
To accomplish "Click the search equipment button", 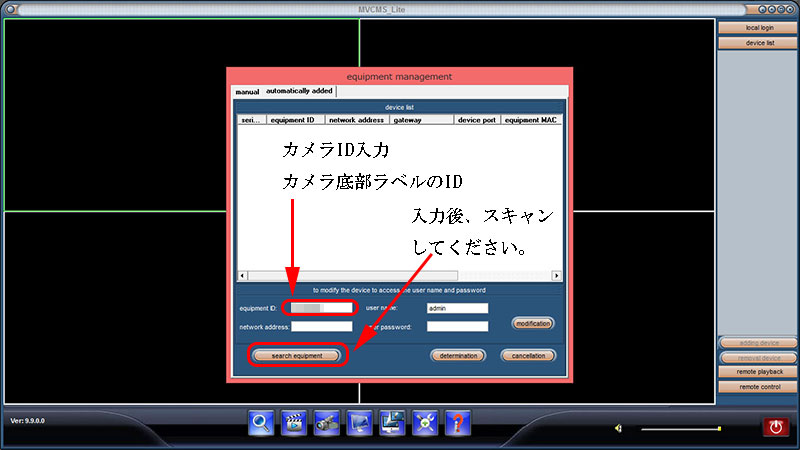I will click(297, 356).
